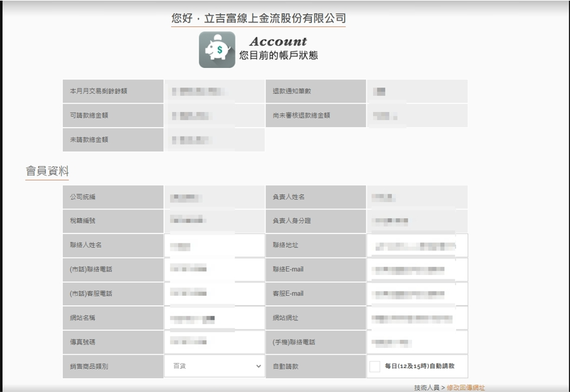Click the 自動請款 label
The height and width of the screenshot is (392, 570).
286,366
